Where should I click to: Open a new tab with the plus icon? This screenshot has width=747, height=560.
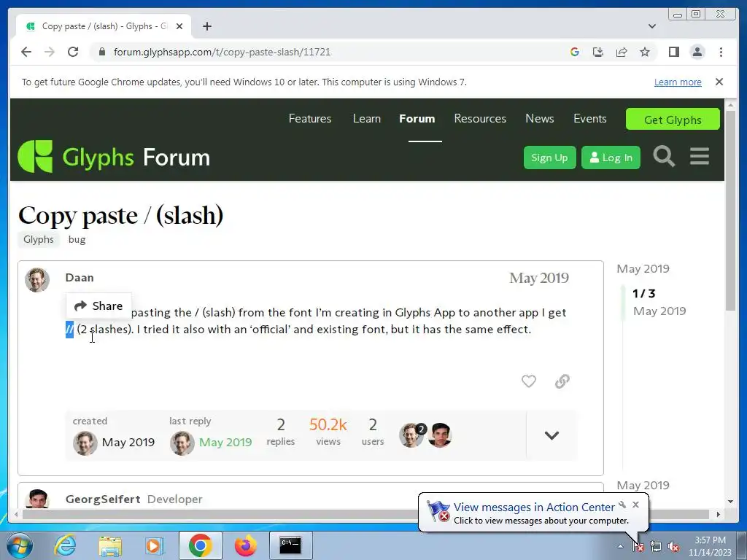[206, 26]
